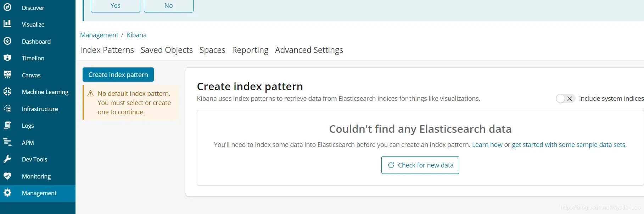Click the Timelion mask icon
Viewport: 644px width, 214px height.
[7, 58]
